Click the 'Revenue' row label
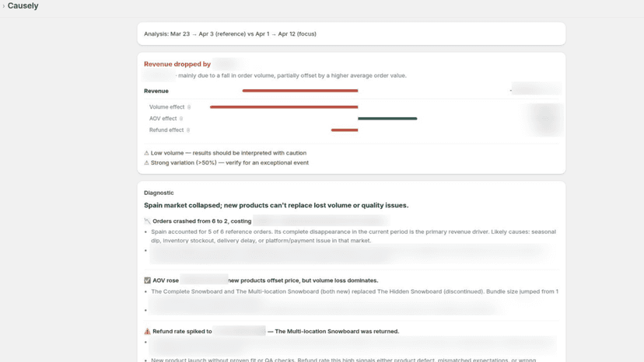644x362 pixels. pyautogui.click(x=156, y=91)
